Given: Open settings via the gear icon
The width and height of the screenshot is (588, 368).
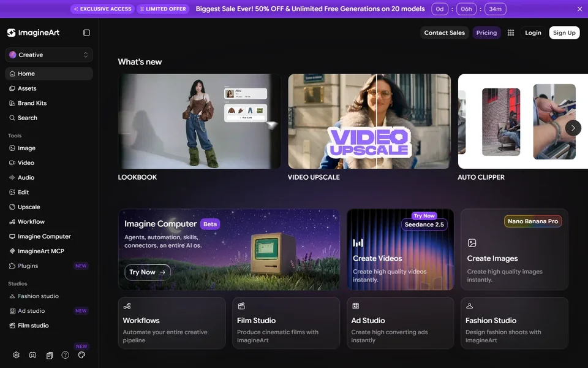Looking at the screenshot, I should (16, 355).
